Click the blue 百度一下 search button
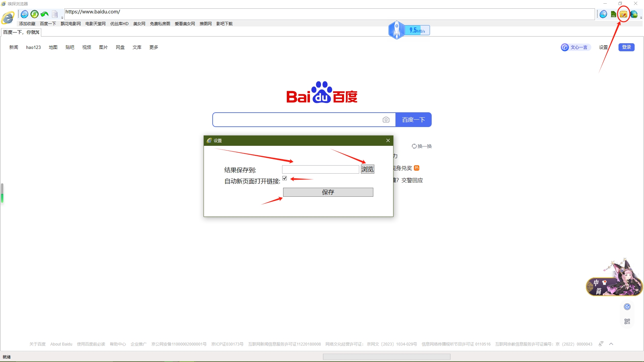This screenshot has height=362, width=644. tap(414, 120)
